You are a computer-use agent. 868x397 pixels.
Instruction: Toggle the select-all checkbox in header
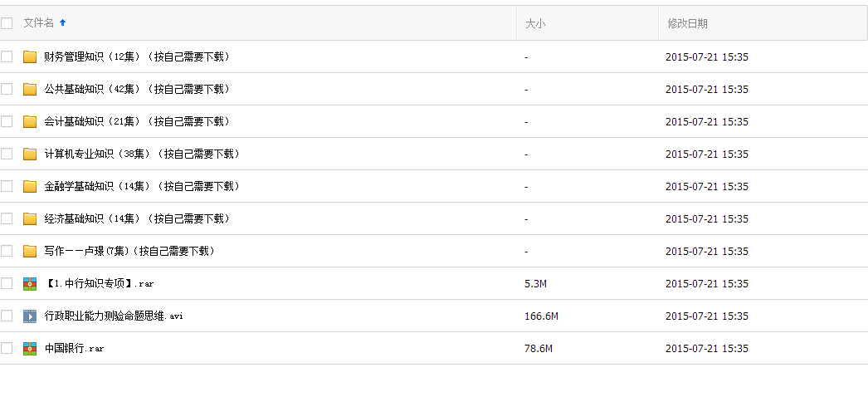[x=7, y=23]
